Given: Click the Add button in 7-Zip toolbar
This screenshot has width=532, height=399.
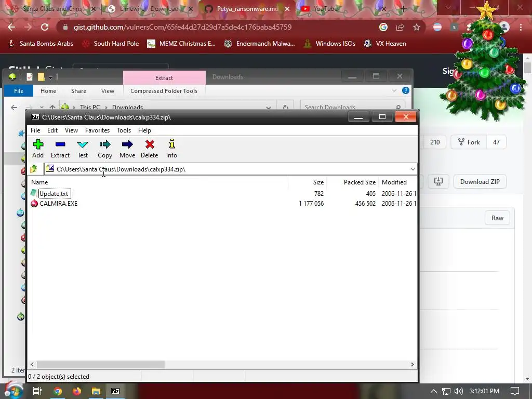Looking at the screenshot, I should tap(38, 149).
